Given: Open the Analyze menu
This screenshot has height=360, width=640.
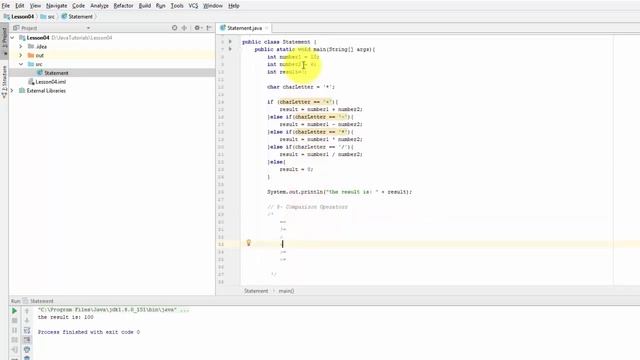Looking at the screenshot, I should [99, 6].
